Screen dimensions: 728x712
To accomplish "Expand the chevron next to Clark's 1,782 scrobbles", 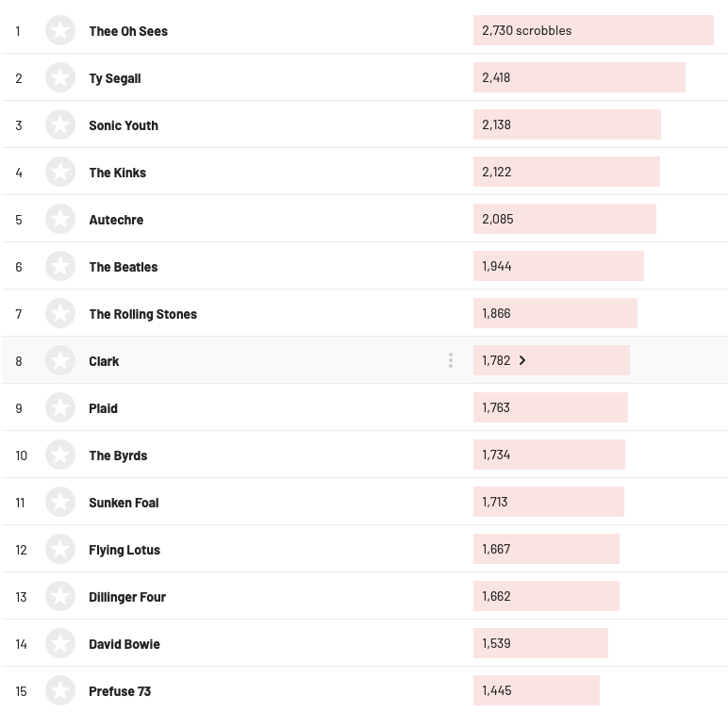I will pyautogui.click(x=522, y=360).
